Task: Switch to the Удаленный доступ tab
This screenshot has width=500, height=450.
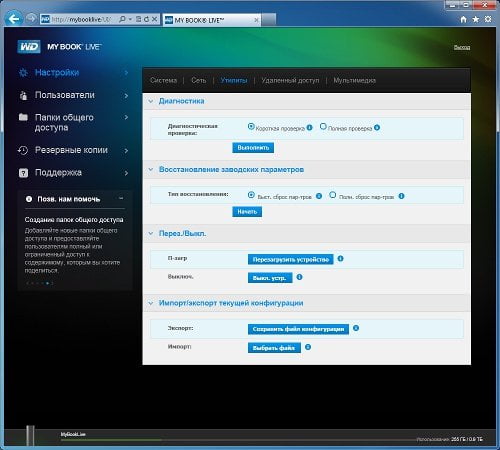Action: pyautogui.click(x=290, y=80)
